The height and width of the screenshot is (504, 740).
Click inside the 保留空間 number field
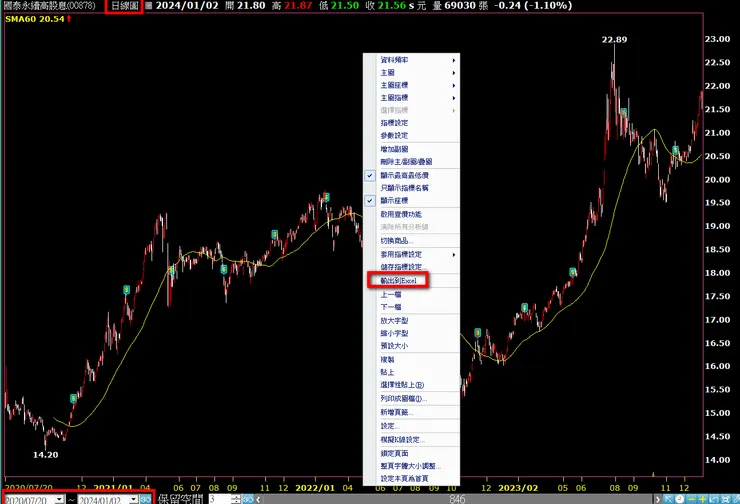point(219,499)
